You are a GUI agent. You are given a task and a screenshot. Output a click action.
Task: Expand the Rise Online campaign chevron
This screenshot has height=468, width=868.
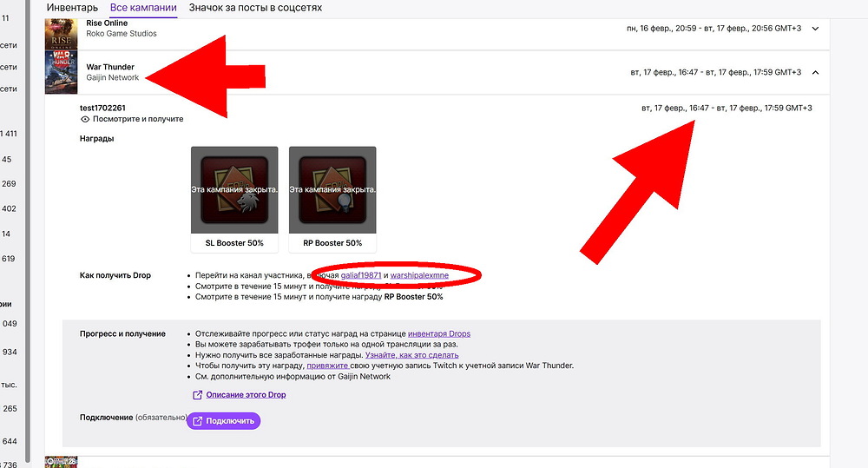pos(814,29)
